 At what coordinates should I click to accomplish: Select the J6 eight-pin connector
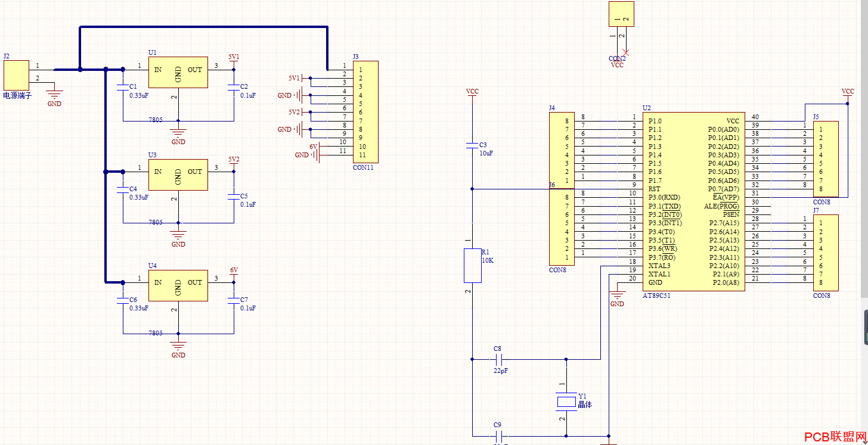click(x=562, y=226)
